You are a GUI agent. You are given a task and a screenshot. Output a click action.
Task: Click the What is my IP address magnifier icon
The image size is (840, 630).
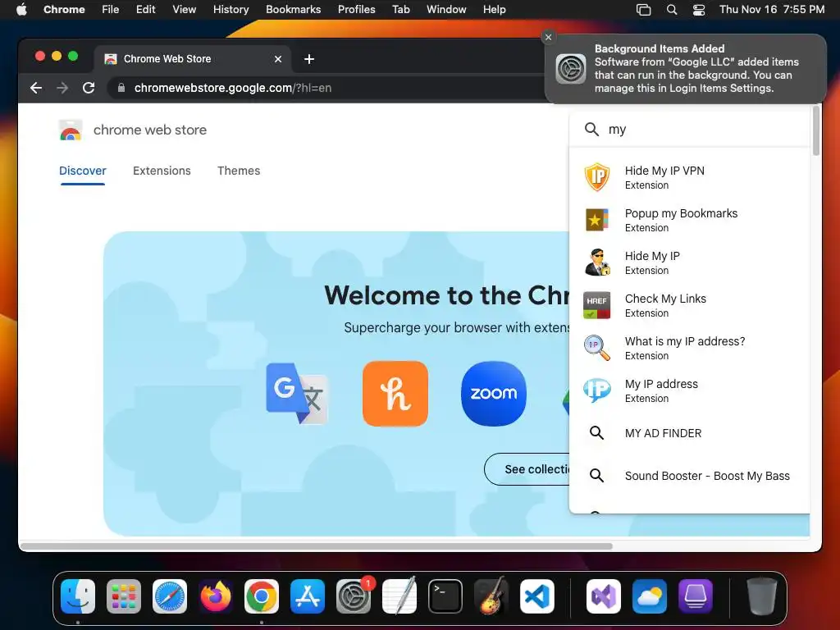[x=597, y=348]
